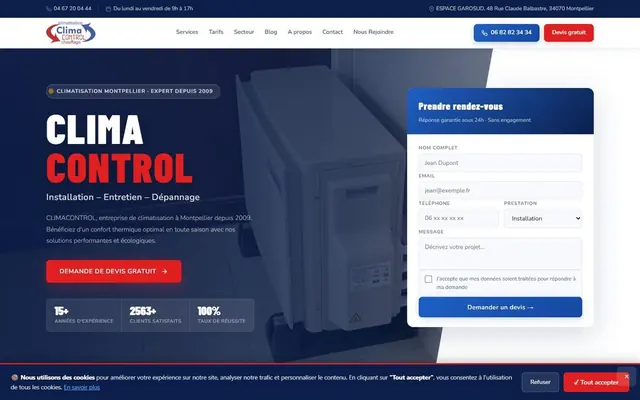Screen dimensions: 640x400
Task: Accept all cookies with Tout accepter
Action: tap(596, 382)
